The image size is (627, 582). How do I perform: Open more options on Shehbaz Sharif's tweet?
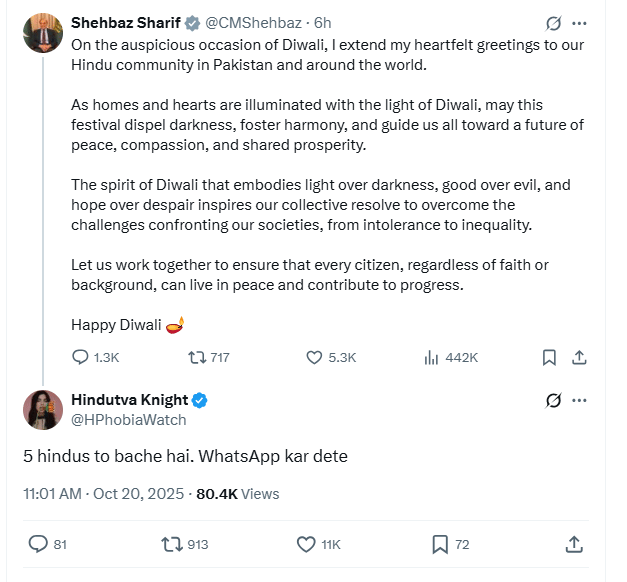pos(579,23)
